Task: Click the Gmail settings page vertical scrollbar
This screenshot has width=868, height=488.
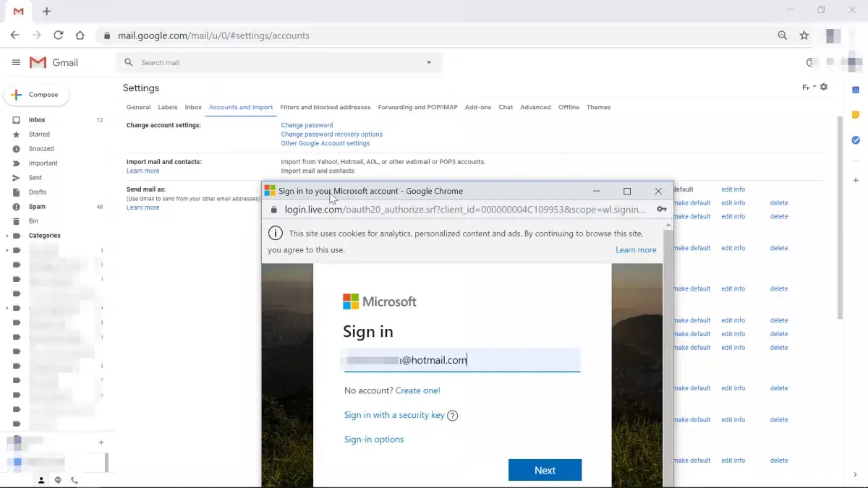Action: click(x=839, y=217)
